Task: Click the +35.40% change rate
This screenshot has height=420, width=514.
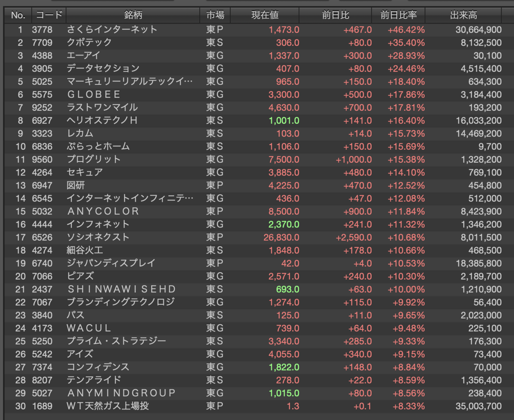Action: tap(406, 42)
